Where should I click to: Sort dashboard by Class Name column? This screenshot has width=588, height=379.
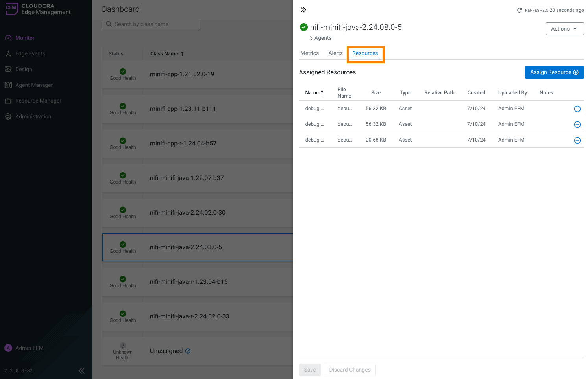167,54
